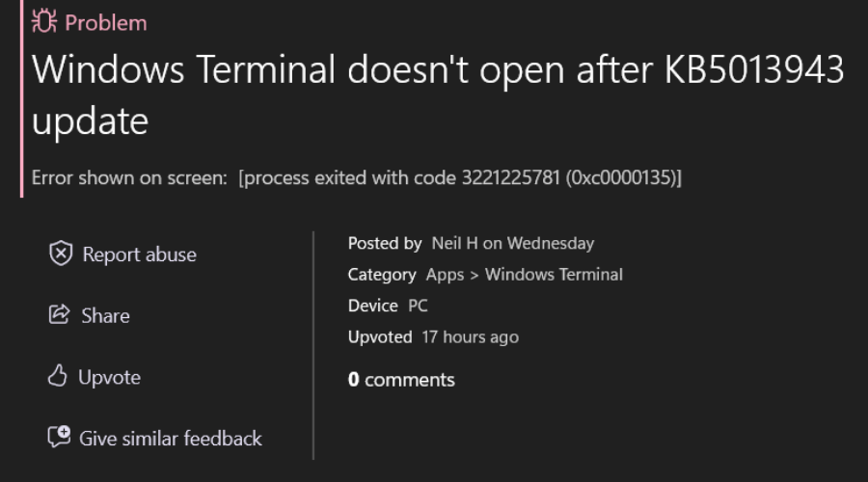This screenshot has width=868, height=482.
Task: Open the Windows Terminal category link
Action: click(x=554, y=275)
